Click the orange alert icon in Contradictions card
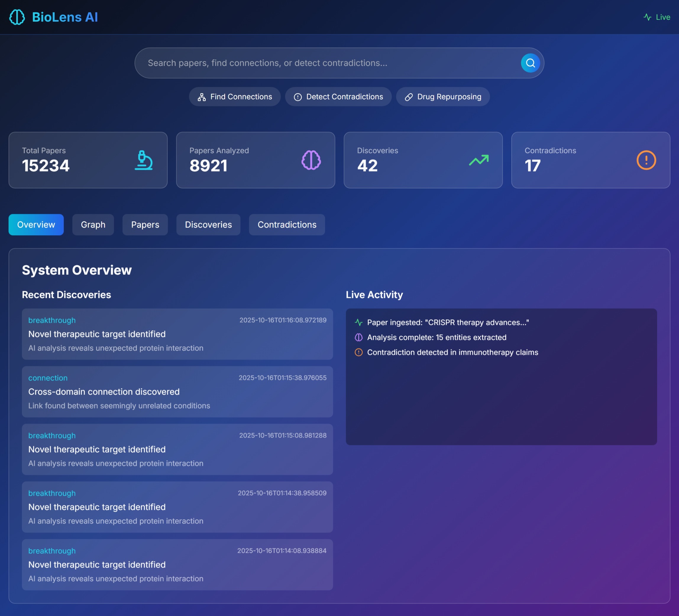 click(x=646, y=160)
